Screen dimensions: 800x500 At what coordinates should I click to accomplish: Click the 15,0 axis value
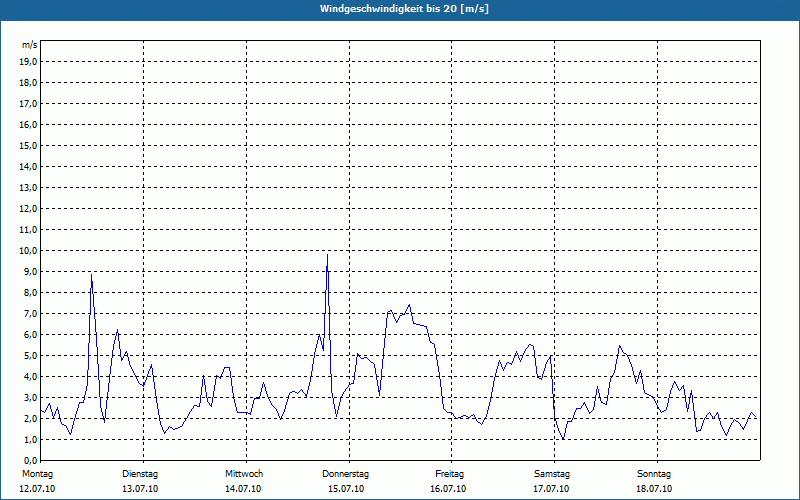coord(29,145)
